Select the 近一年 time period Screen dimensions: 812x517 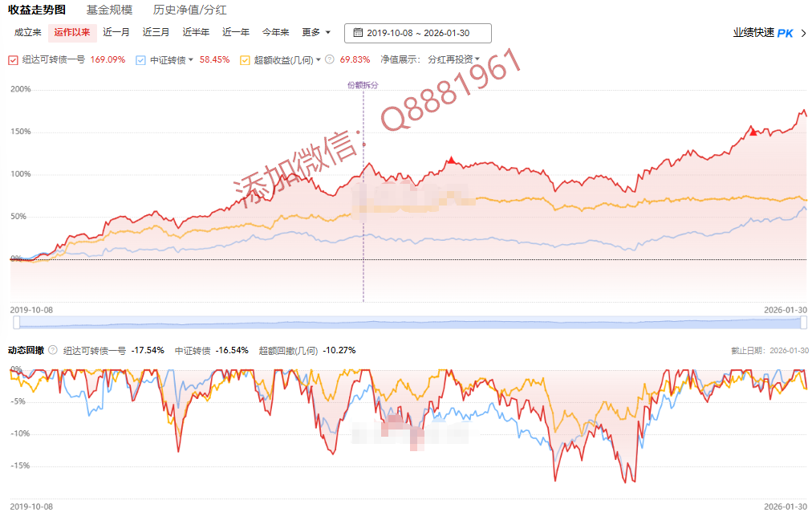pyautogui.click(x=236, y=33)
